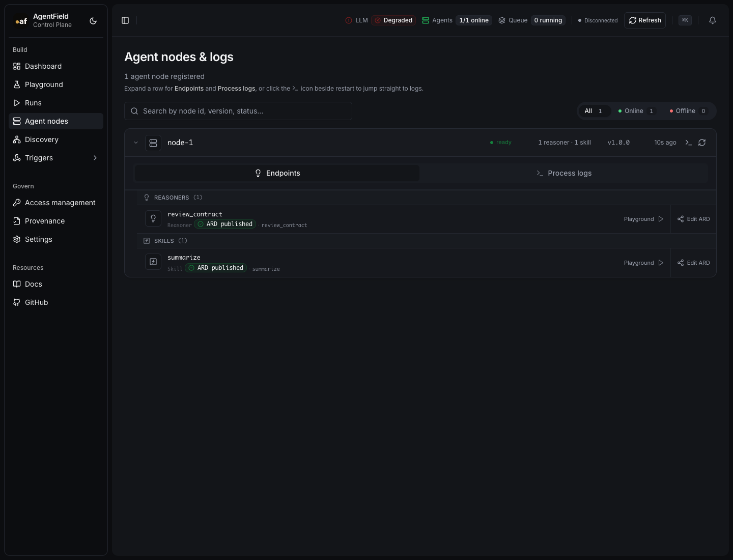Click the Disconnected status indicator
733x560 pixels.
[598, 20]
